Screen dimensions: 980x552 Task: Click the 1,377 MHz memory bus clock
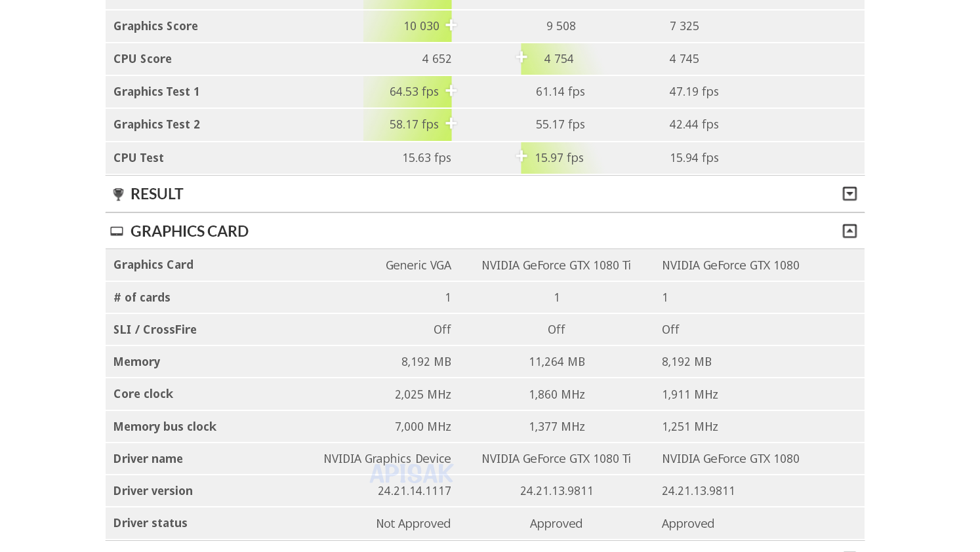[557, 427]
